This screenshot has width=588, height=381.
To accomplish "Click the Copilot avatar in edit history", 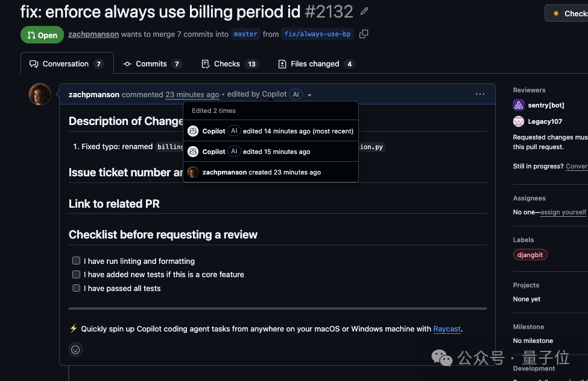I will [193, 130].
